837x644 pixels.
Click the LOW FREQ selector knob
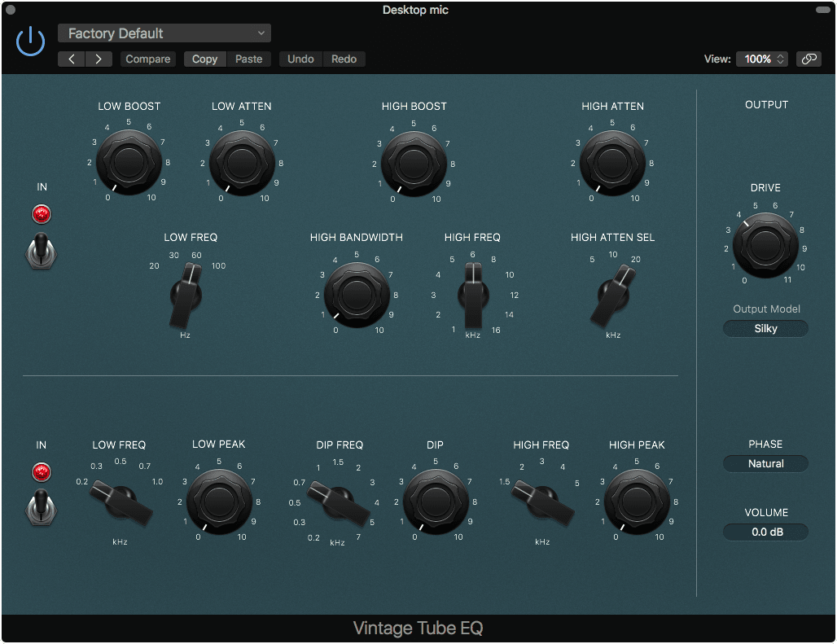pyautogui.click(x=186, y=293)
